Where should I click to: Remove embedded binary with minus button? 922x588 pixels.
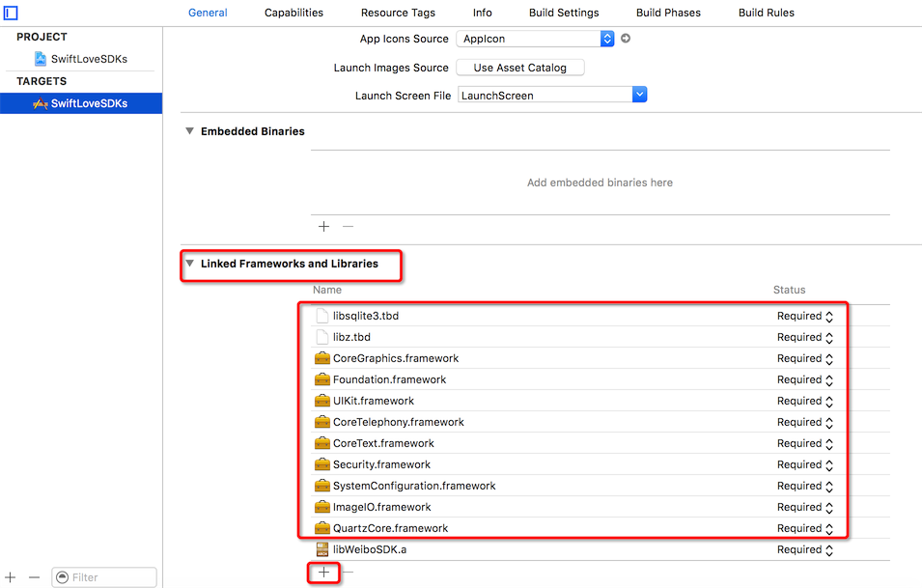[349, 226]
